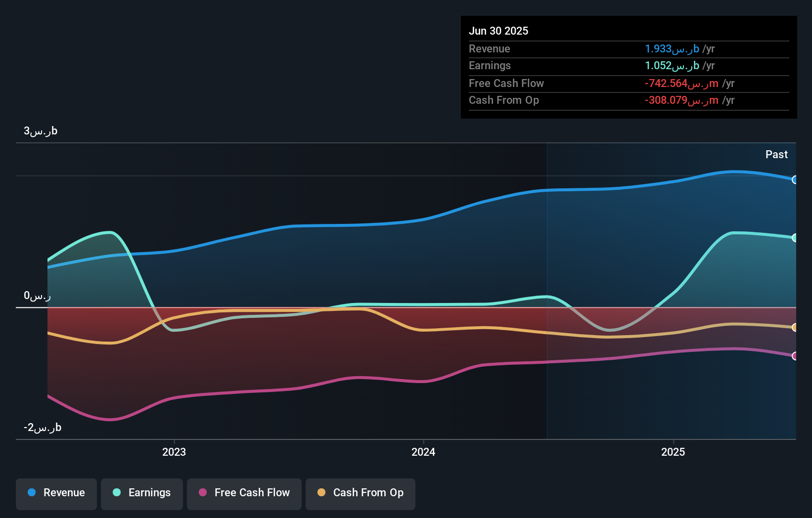812x518 pixels.
Task: Toggle the Cash From Op legend button
Action: pyautogui.click(x=361, y=494)
